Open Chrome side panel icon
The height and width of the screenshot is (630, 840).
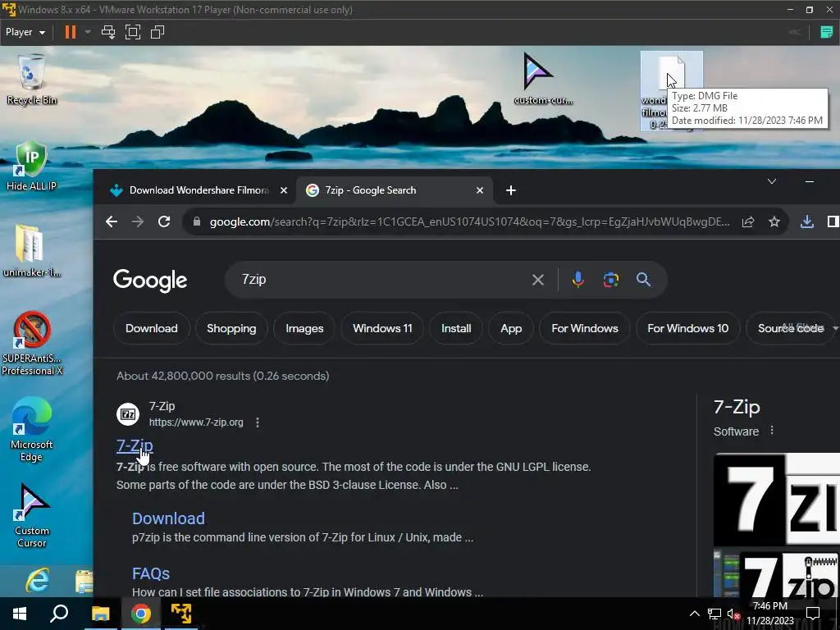pyautogui.click(x=833, y=221)
